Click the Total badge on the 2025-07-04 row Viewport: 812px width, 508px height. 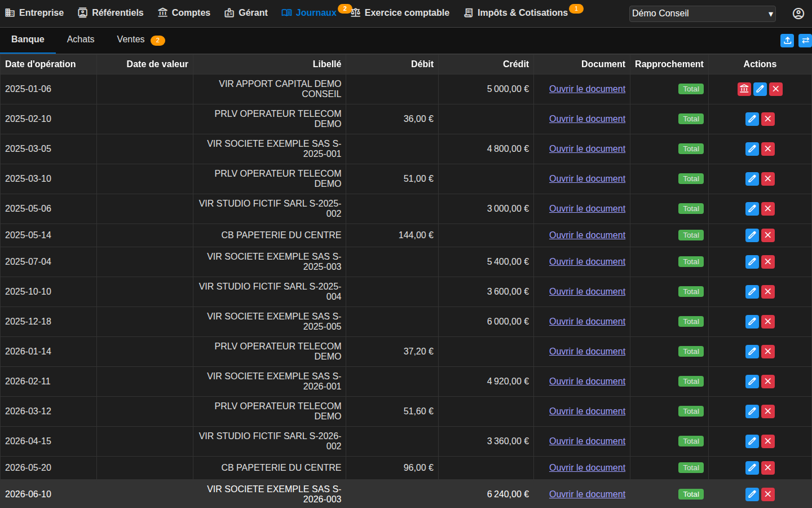pyautogui.click(x=691, y=262)
